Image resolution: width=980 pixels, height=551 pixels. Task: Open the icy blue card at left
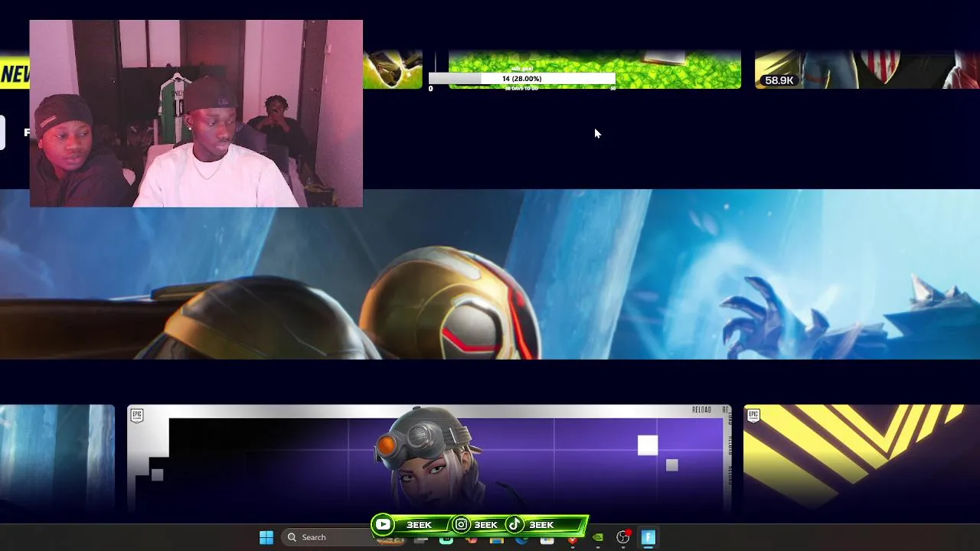click(57, 459)
